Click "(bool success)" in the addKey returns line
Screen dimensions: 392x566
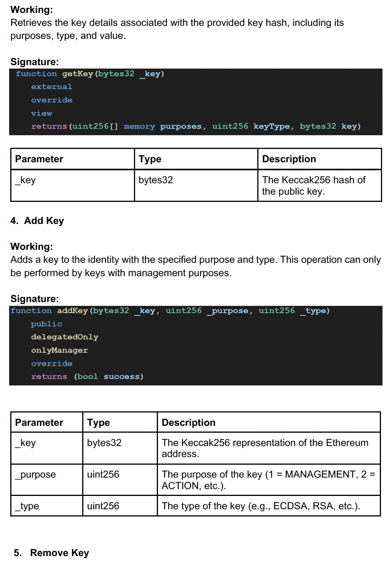(108, 377)
